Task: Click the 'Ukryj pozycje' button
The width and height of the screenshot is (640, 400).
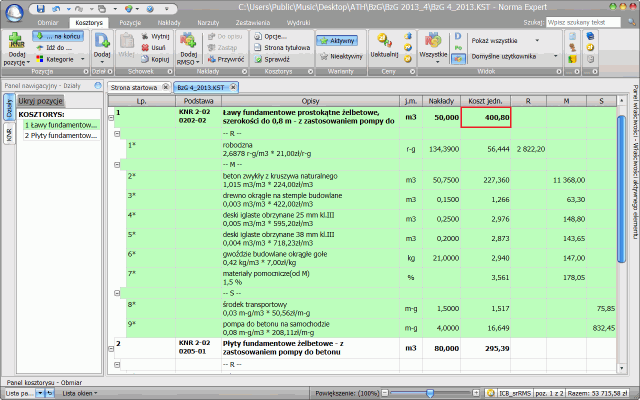Action: coord(42,101)
